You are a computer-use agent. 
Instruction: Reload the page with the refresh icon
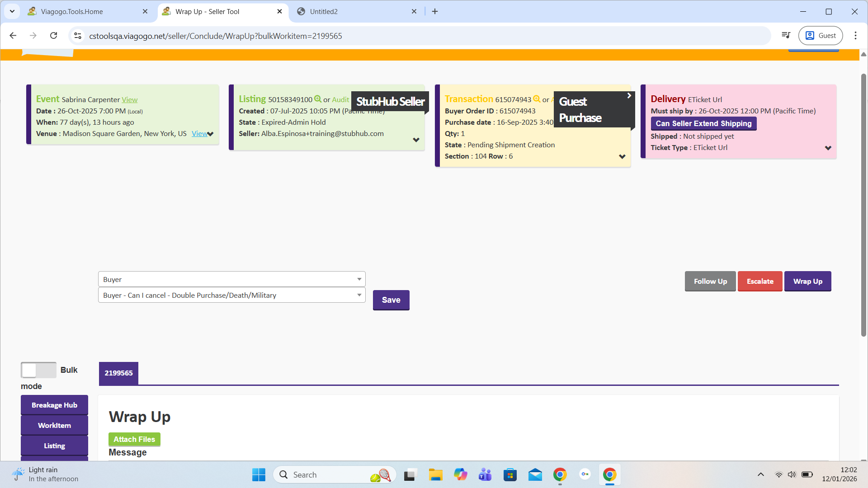click(53, 36)
